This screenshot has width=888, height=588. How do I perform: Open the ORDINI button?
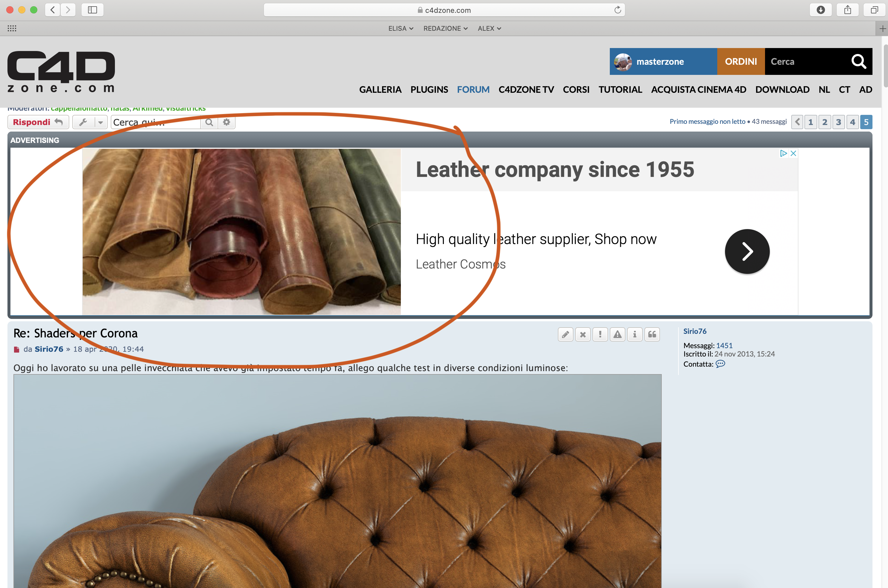pos(741,61)
